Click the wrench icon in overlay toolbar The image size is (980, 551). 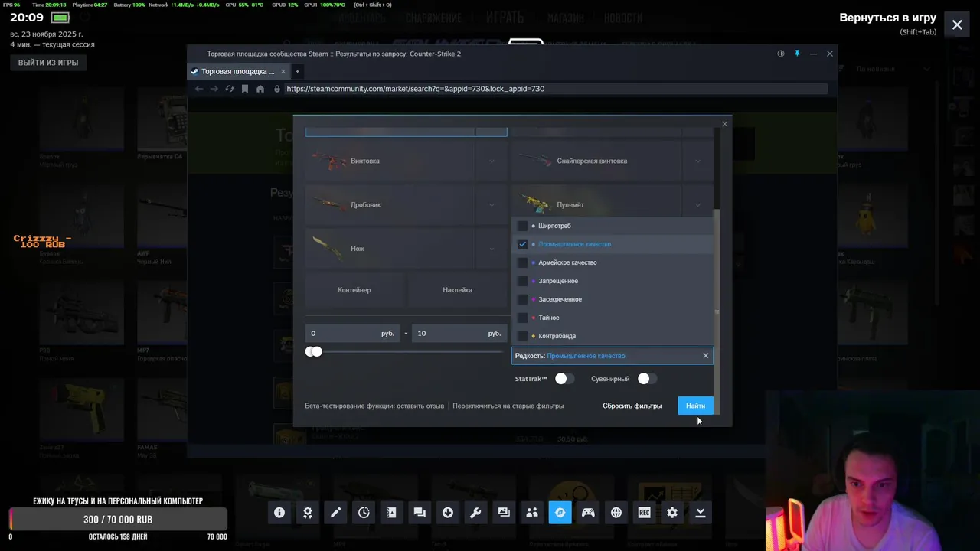(x=475, y=513)
